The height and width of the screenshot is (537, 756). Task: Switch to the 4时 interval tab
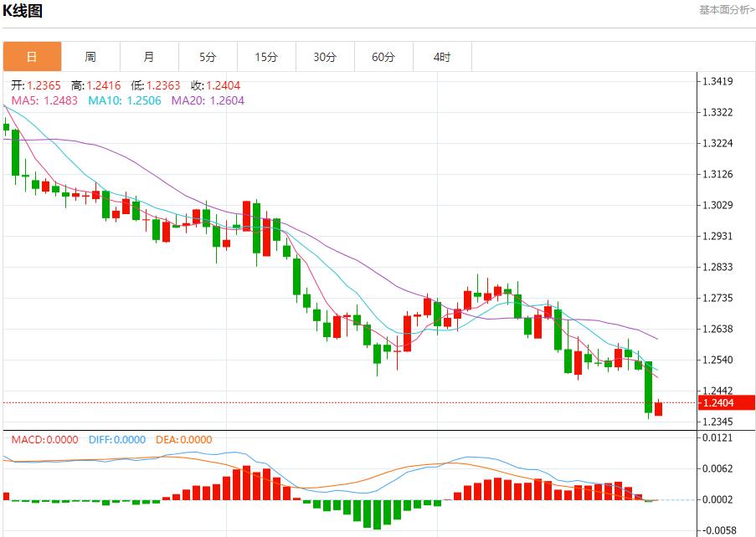pos(442,57)
